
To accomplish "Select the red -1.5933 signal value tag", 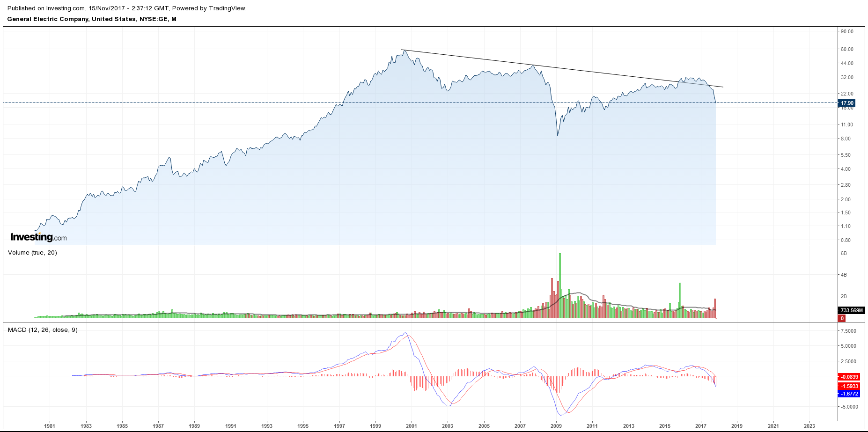I will click(849, 386).
